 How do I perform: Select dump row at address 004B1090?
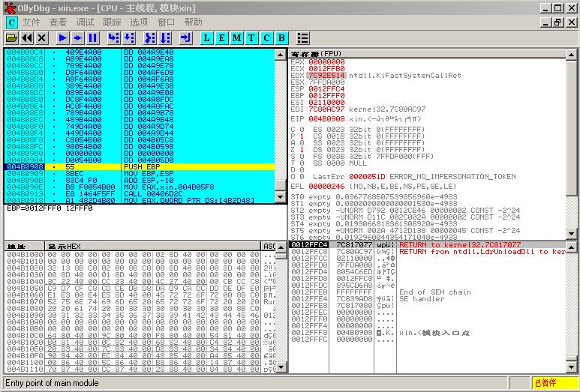pyautogui.click(x=140, y=315)
